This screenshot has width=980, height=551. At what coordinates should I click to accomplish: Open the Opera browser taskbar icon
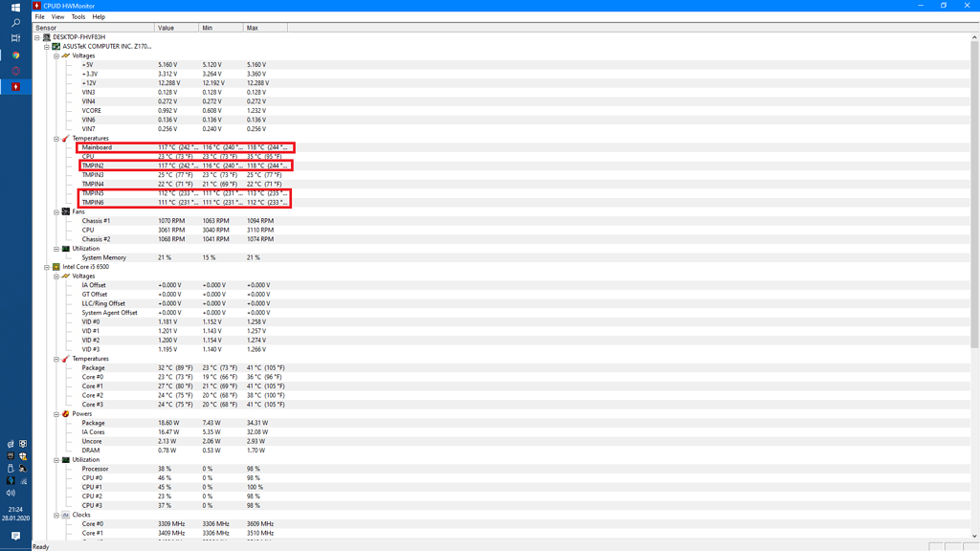click(x=15, y=71)
